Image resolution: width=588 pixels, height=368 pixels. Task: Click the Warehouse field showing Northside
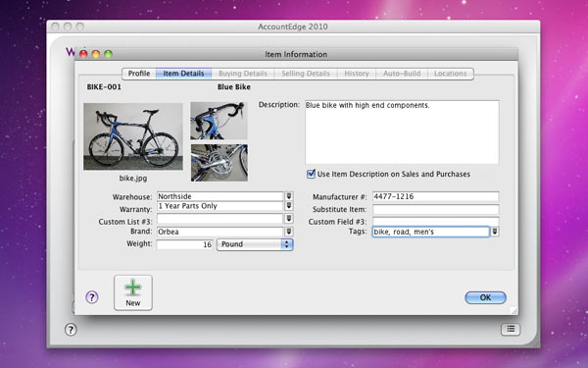220,196
